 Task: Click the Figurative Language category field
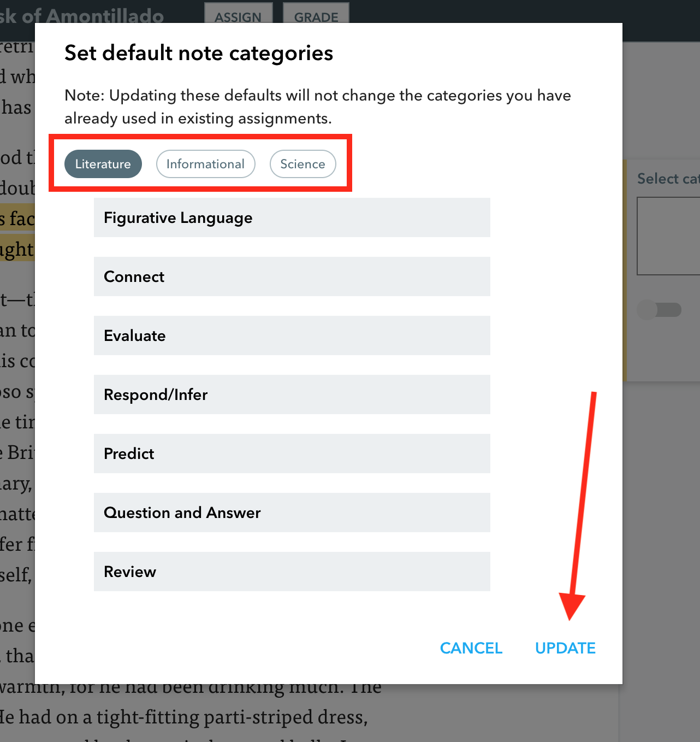click(292, 217)
